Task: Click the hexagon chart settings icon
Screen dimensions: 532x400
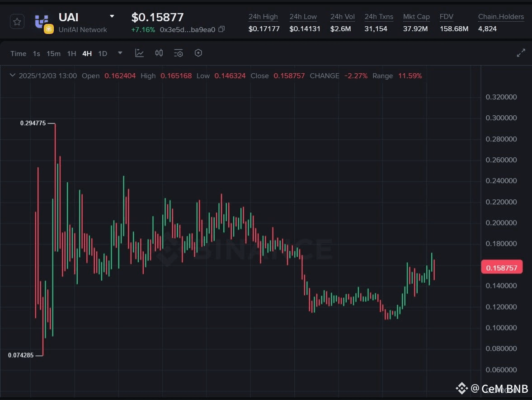Action: coord(198,53)
